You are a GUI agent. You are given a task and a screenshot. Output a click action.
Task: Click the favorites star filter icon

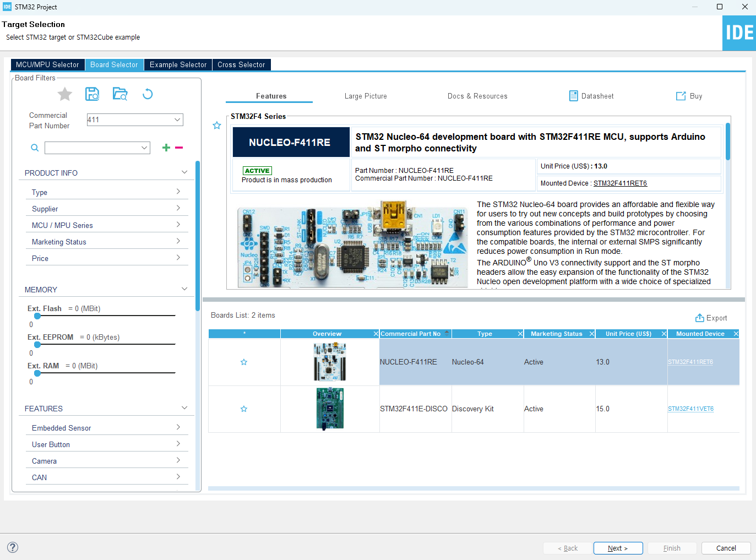(x=65, y=94)
